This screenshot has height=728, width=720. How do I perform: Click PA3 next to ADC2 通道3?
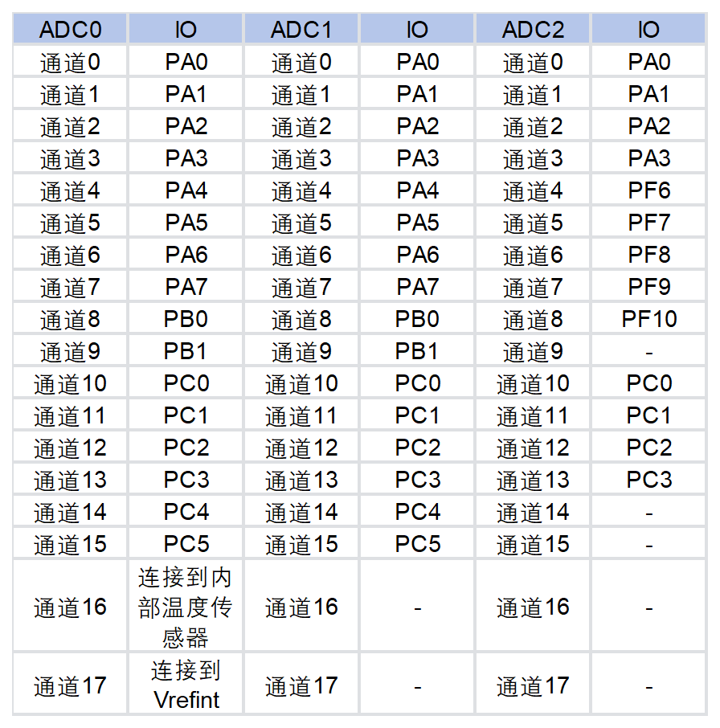click(x=648, y=157)
